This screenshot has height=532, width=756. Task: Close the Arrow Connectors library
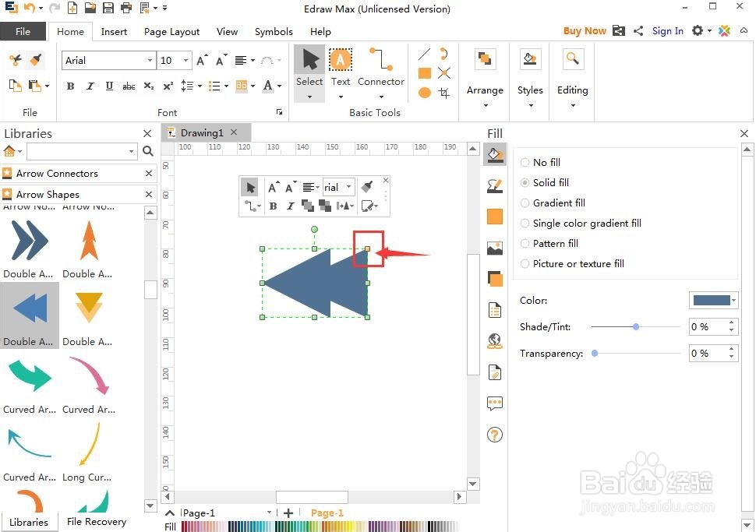149,173
